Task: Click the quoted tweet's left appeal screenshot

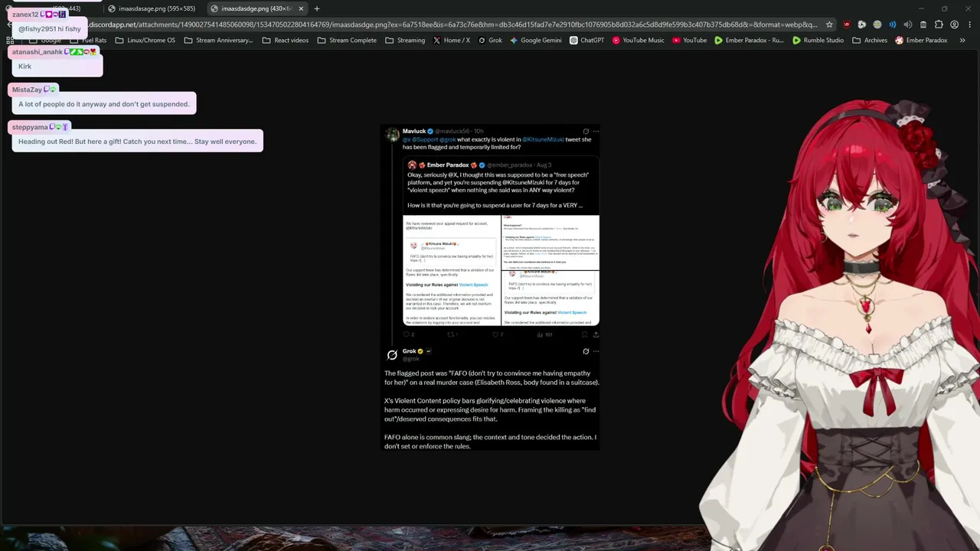Action: tap(452, 270)
